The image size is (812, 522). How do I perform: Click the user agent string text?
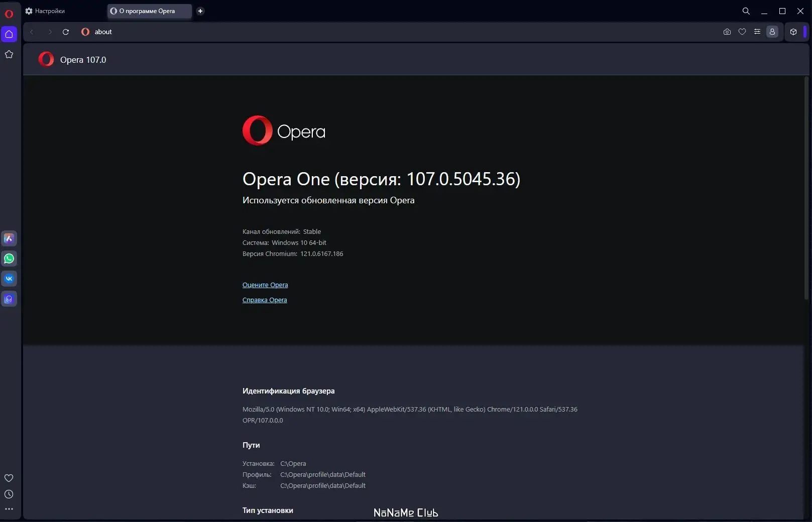pyautogui.click(x=410, y=415)
